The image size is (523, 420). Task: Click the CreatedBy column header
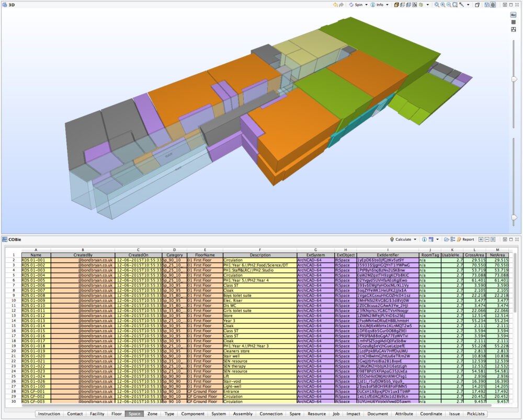coord(83,255)
